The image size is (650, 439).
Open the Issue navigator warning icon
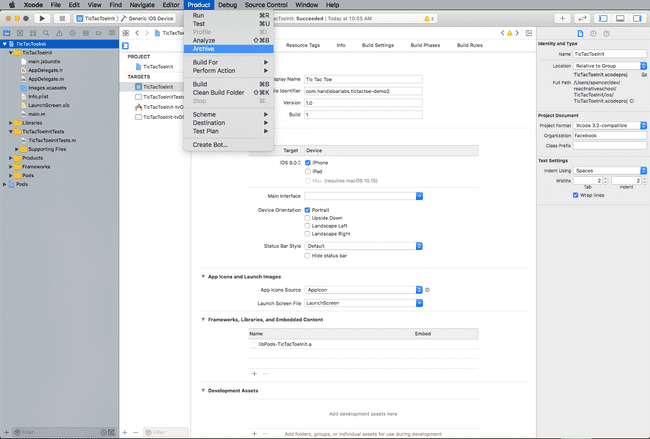tap(59, 33)
